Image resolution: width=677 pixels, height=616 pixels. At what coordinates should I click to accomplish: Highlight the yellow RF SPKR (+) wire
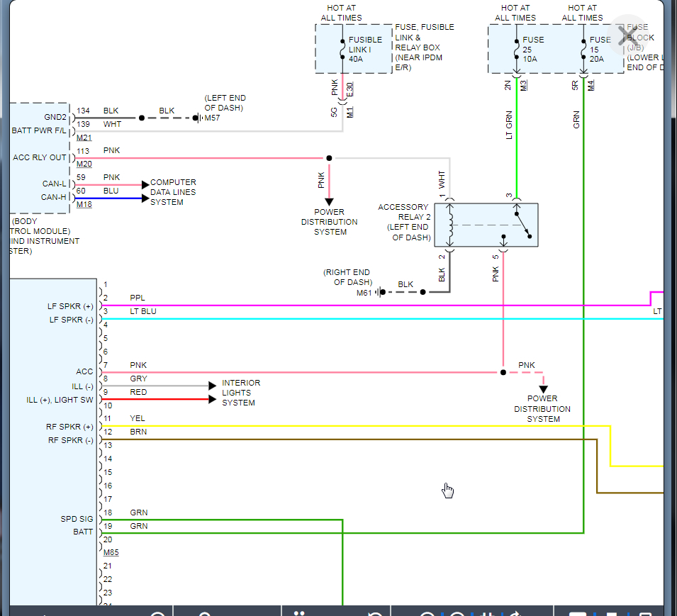(354, 426)
